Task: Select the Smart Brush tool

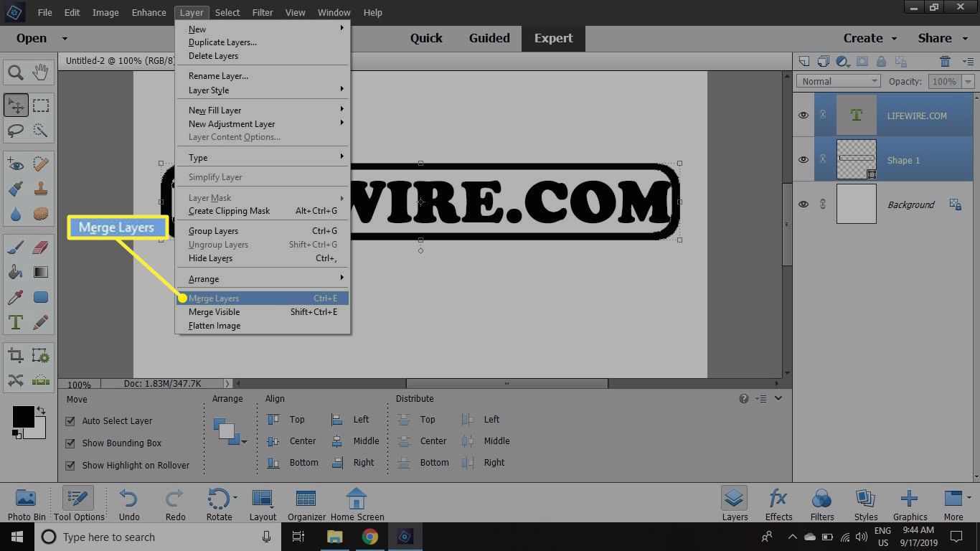Action: point(16,189)
